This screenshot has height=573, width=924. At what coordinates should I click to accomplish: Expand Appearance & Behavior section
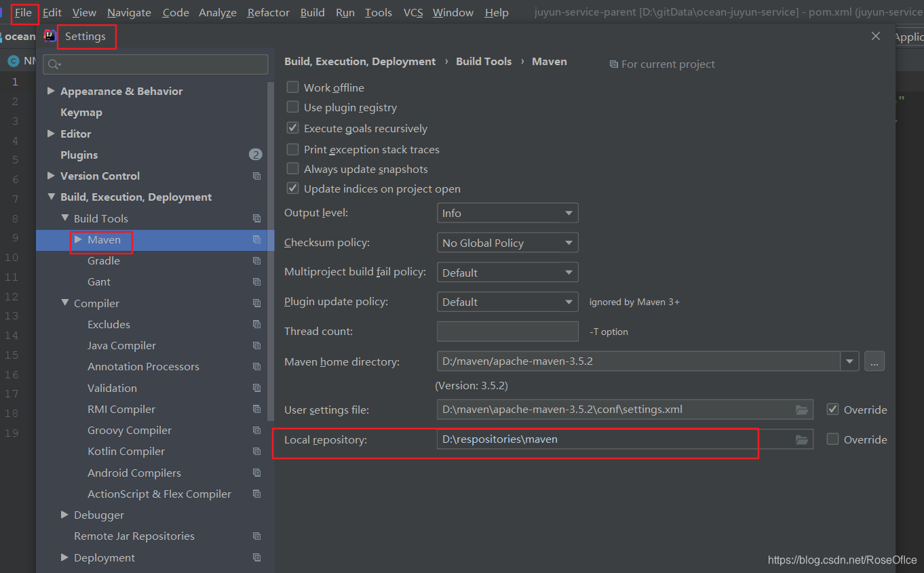tap(51, 91)
